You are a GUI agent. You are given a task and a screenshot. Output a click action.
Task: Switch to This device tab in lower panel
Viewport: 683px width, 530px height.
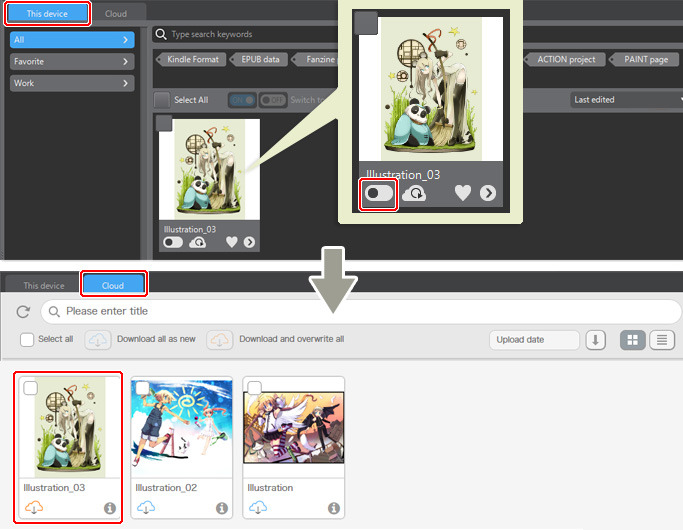[44, 285]
